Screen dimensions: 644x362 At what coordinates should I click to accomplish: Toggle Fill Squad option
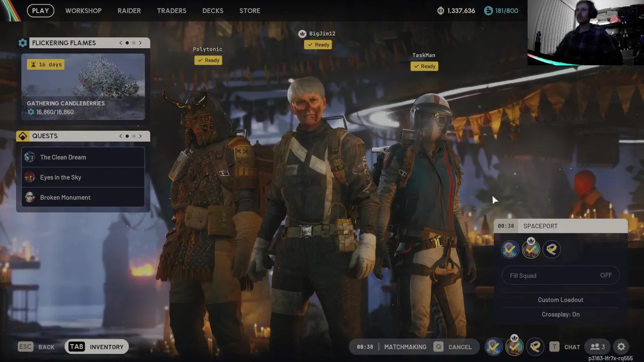point(560,276)
